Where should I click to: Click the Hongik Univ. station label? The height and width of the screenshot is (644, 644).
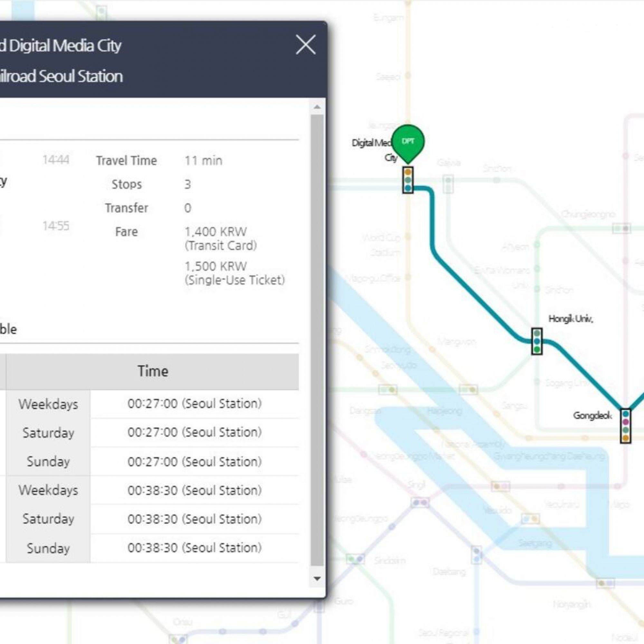point(571,319)
